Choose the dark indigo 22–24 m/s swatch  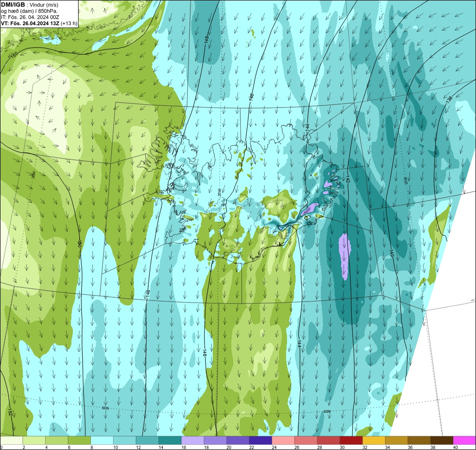point(260,440)
